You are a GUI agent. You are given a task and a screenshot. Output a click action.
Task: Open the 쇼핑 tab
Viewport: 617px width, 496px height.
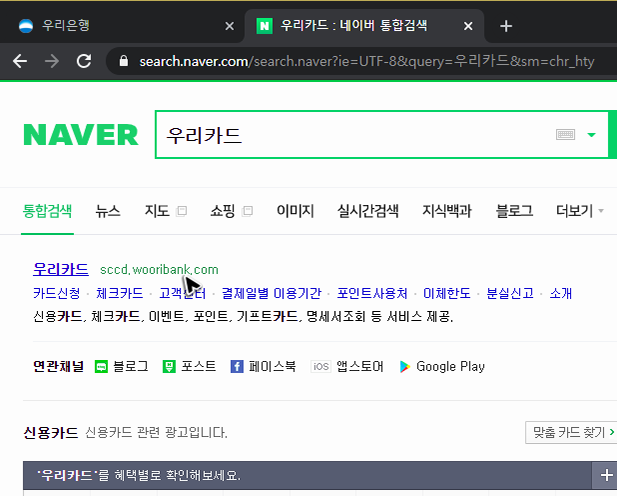pyautogui.click(x=223, y=211)
